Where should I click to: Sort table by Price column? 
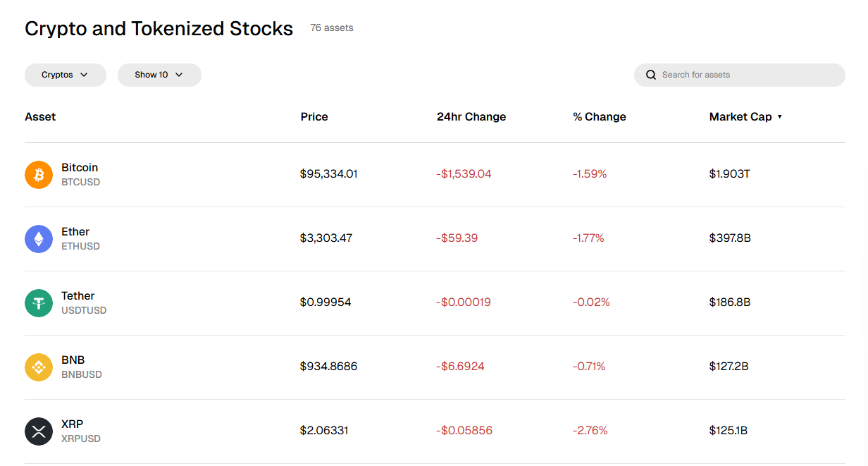coord(314,116)
